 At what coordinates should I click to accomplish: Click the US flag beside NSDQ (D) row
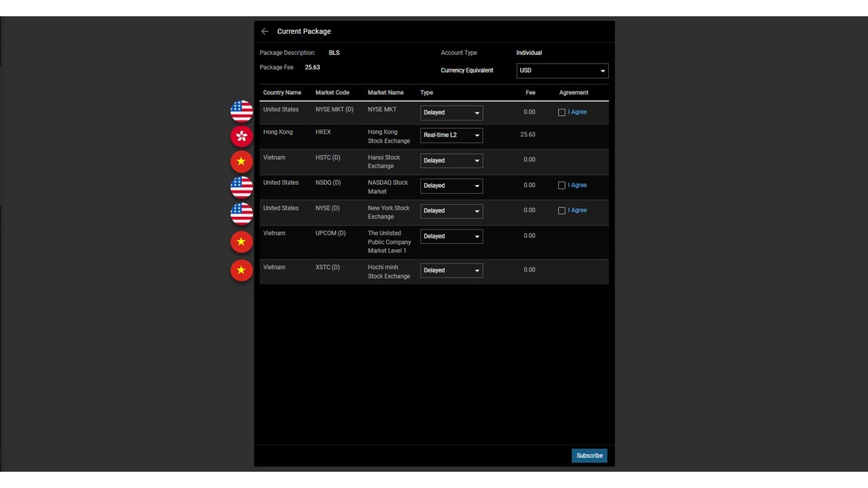241,187
